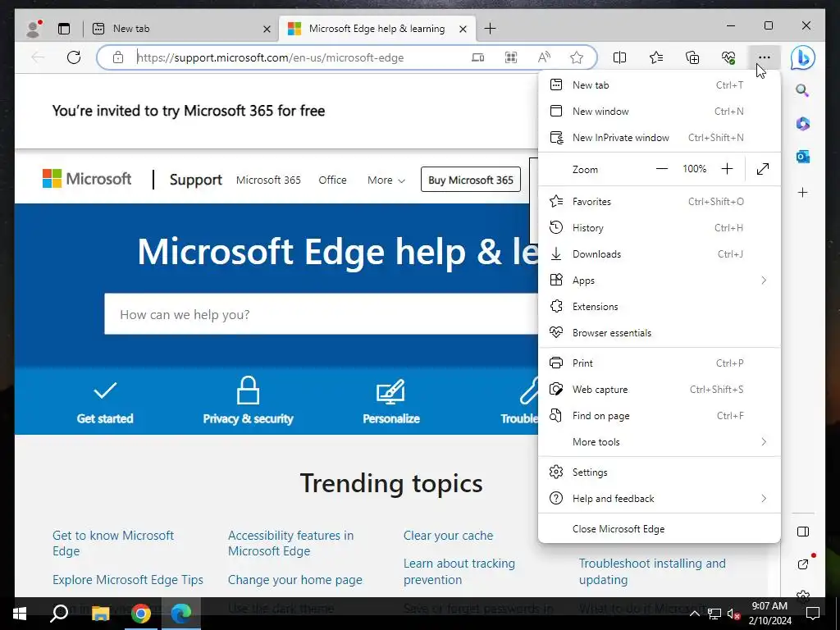Add a sidebar app with plus icon
Viewport: 840px width, 630px height.
(x=802, y=192)
